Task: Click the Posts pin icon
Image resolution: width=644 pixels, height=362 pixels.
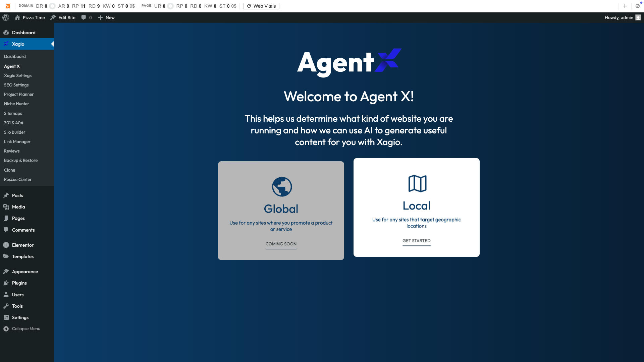Action: (6, 195)
